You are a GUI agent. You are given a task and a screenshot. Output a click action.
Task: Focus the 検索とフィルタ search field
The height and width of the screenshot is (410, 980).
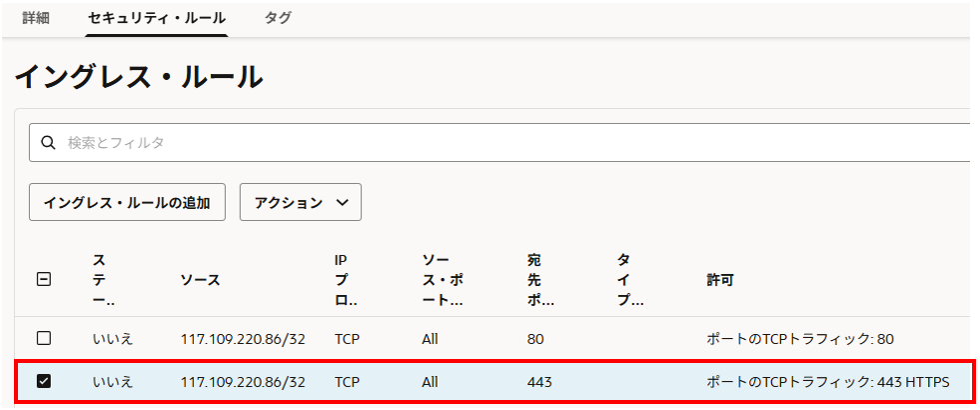(499, 143)
